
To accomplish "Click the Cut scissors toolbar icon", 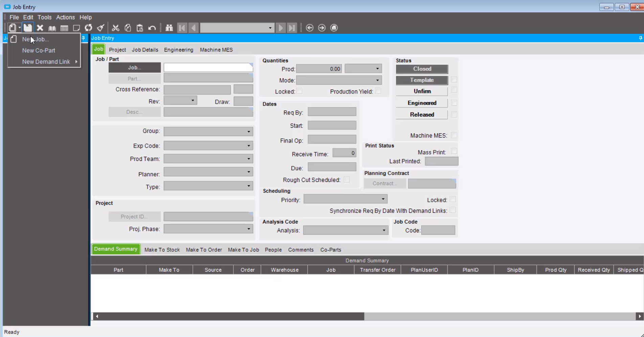I will [x=115, y=28].
